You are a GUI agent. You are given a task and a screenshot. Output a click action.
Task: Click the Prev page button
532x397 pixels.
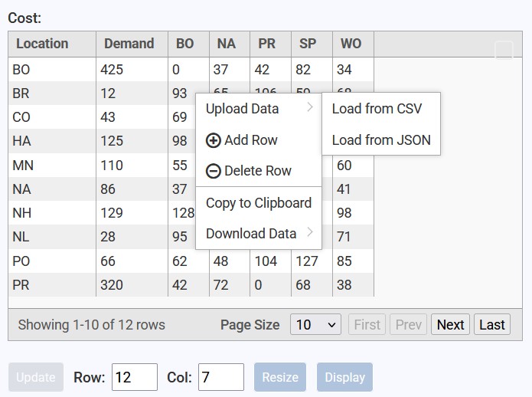click(x=408, y=324)
